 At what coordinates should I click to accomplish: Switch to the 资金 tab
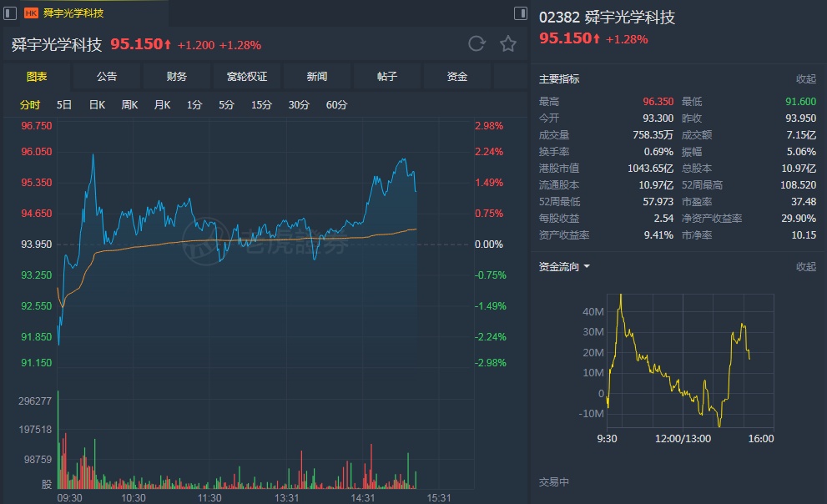coord(457,77)
